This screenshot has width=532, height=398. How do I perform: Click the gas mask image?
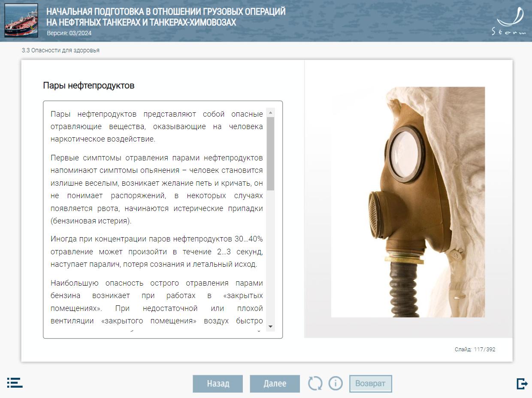coord(408,202)
